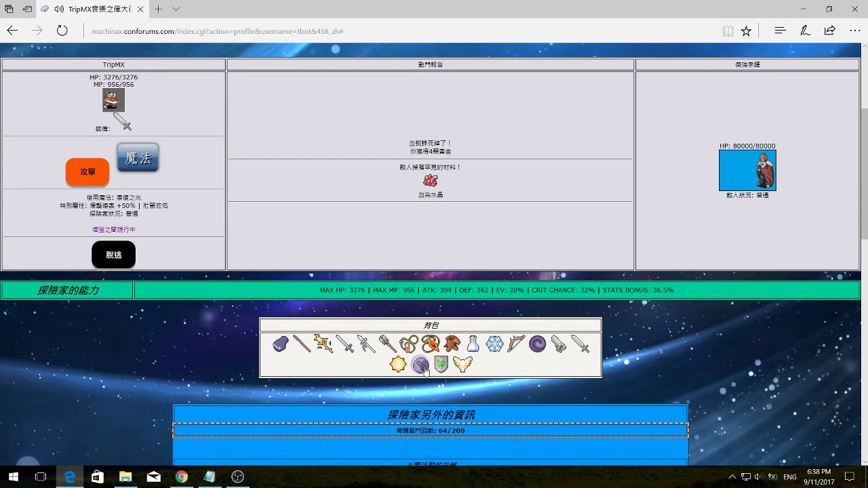Click the browser forward arrow
The image size is (868, 488).
[x=37, y=30]
